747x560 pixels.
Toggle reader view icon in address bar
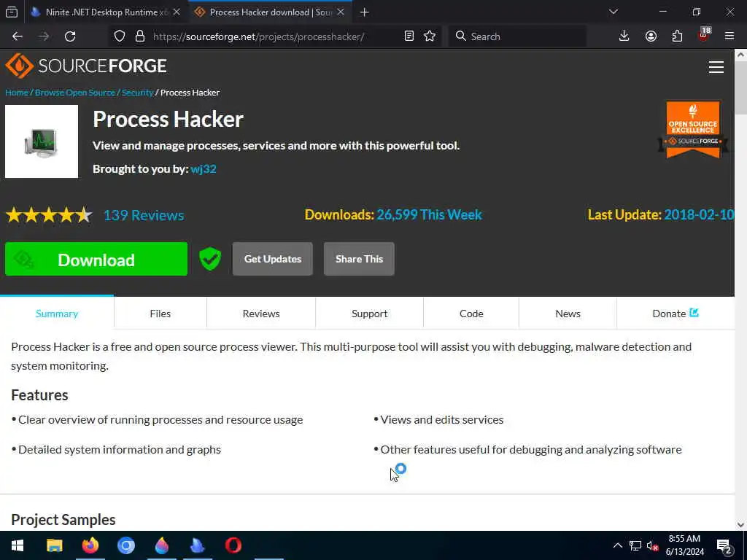(409, 36)
